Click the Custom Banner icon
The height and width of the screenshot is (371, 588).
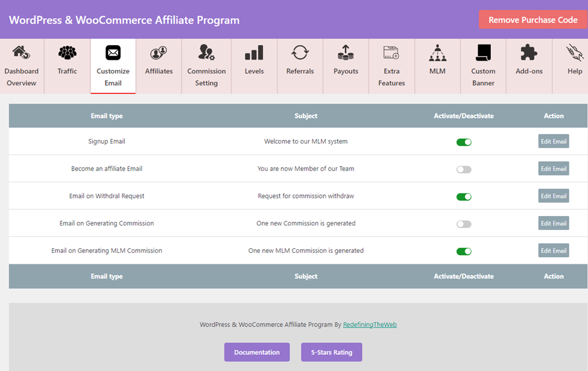(x=483, y=52)
